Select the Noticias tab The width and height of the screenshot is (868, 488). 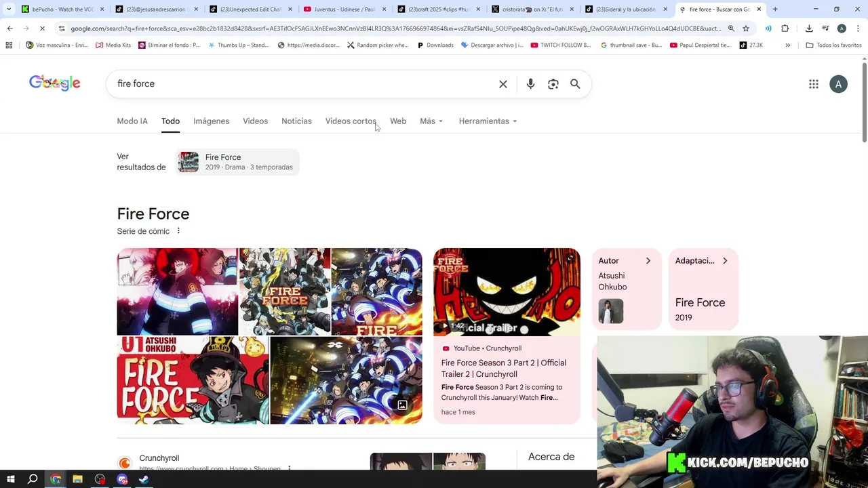pyautogui.click(x=296, y=121)
